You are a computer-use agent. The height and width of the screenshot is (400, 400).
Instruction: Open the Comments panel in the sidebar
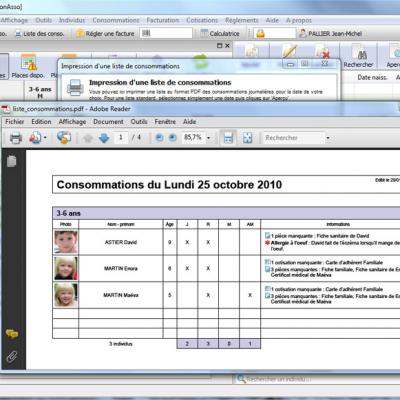[x=12, y=333]
